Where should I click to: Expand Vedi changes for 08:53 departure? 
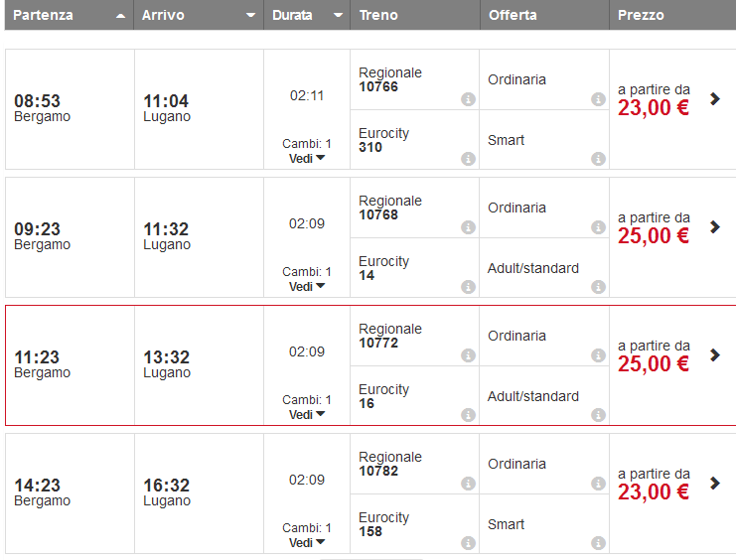307,159
